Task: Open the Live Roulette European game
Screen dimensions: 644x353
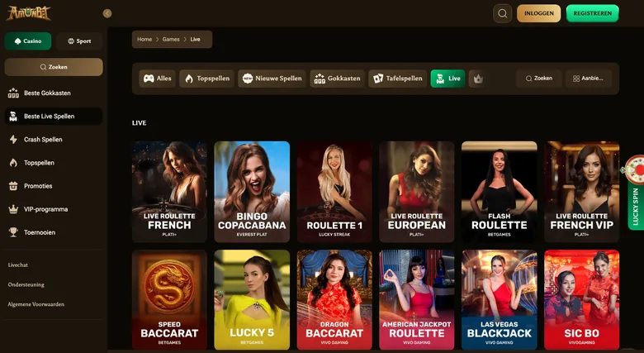Action: point(417,192)
